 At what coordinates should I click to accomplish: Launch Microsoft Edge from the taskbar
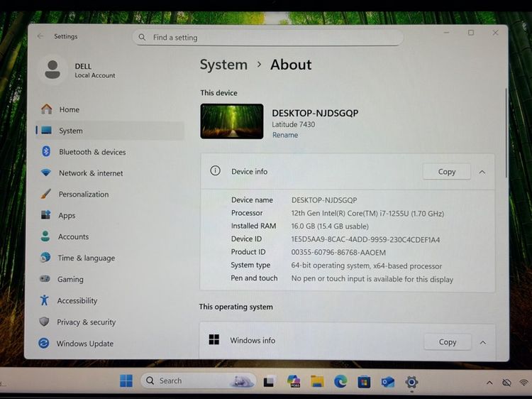[340, 382]
